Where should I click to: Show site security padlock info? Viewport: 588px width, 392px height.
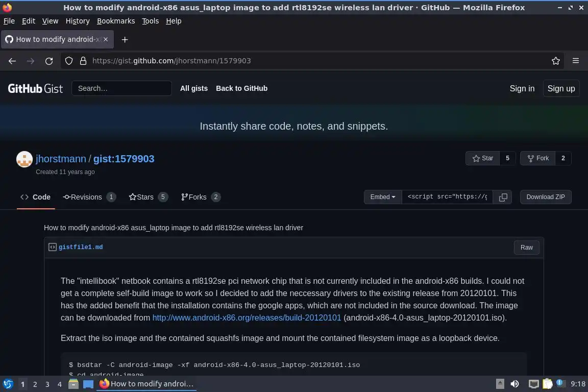pyautogui.click(x=83, y=61)
